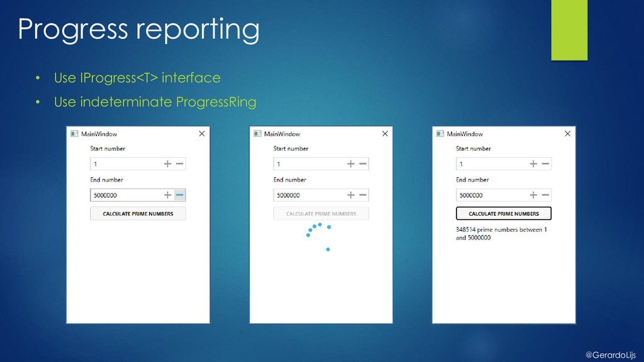Decrement Start number in left window
The width and height of the screenshot is (644, 362).
tap(179, 164)
